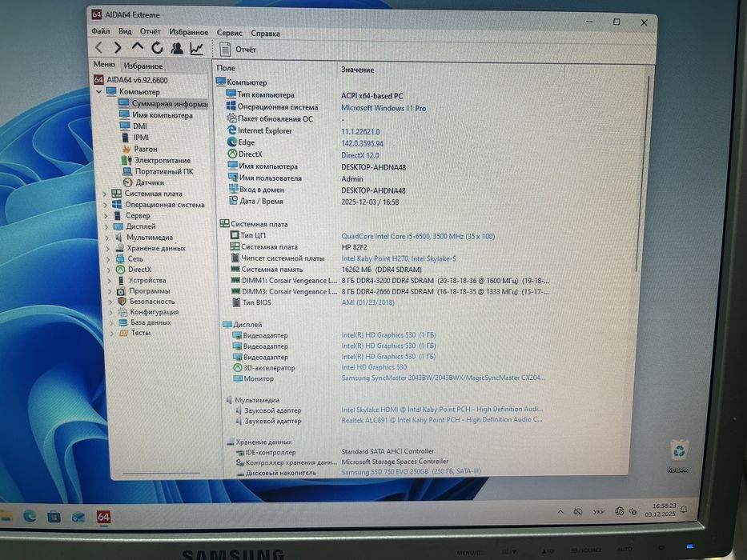The height and width of the screenshot is (560, 747).
Task: Click the Up level arrow icon
Action: (137, 46)
